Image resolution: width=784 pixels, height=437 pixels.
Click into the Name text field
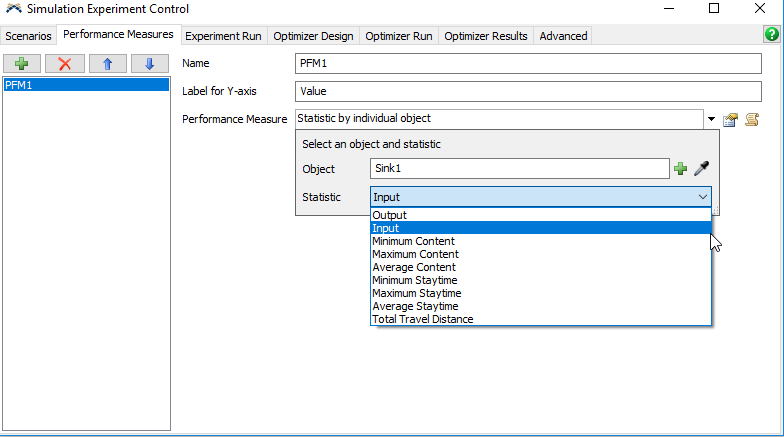pos(529,64)
